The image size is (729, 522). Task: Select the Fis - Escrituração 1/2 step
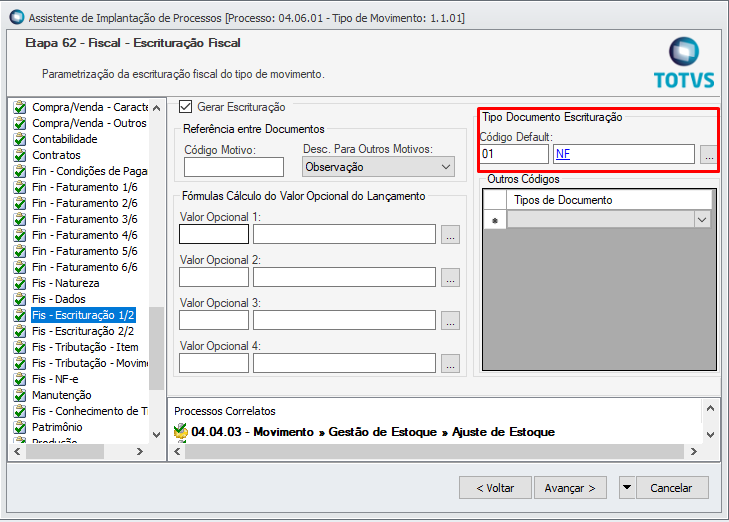83,315
